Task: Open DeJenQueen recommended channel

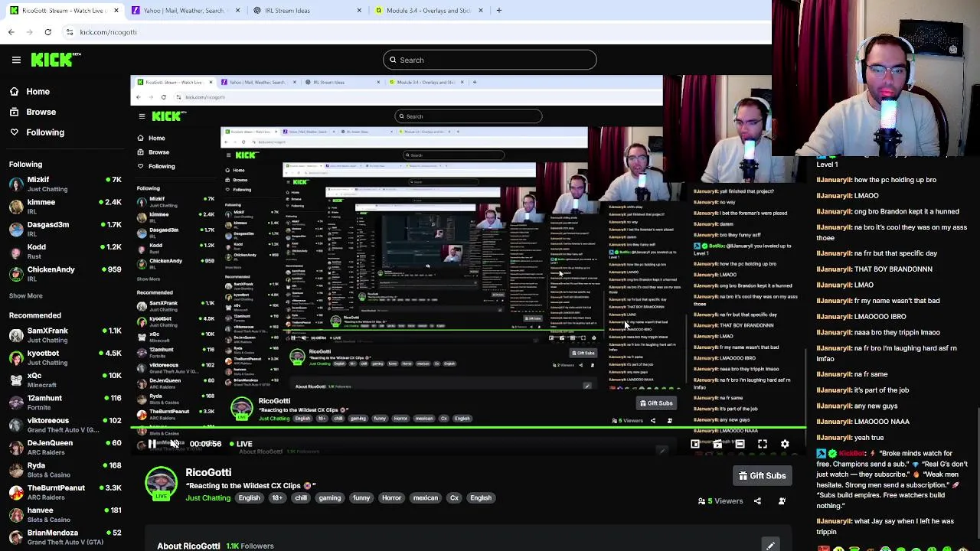Action: tap(64, 446)
